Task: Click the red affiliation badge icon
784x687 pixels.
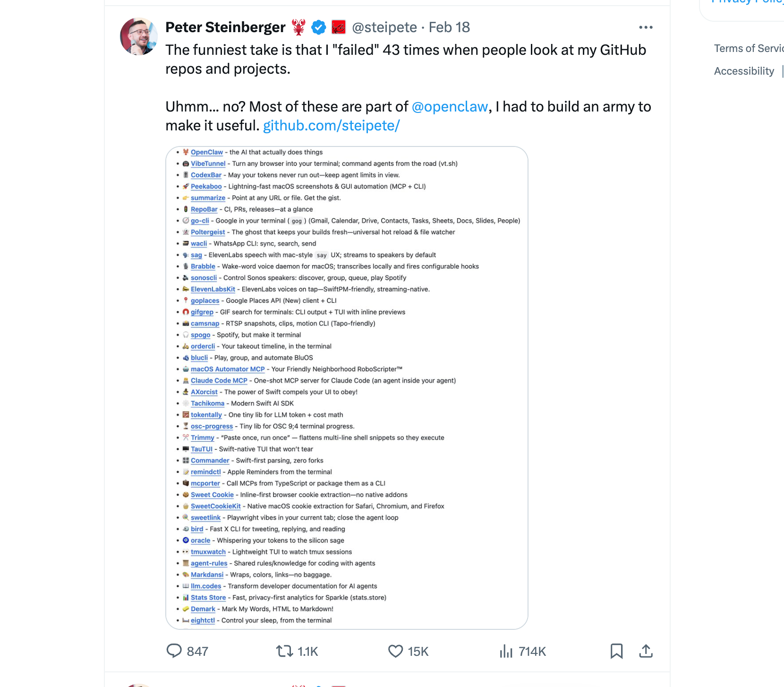Action: pyautogui.click(x=339, y=27)
